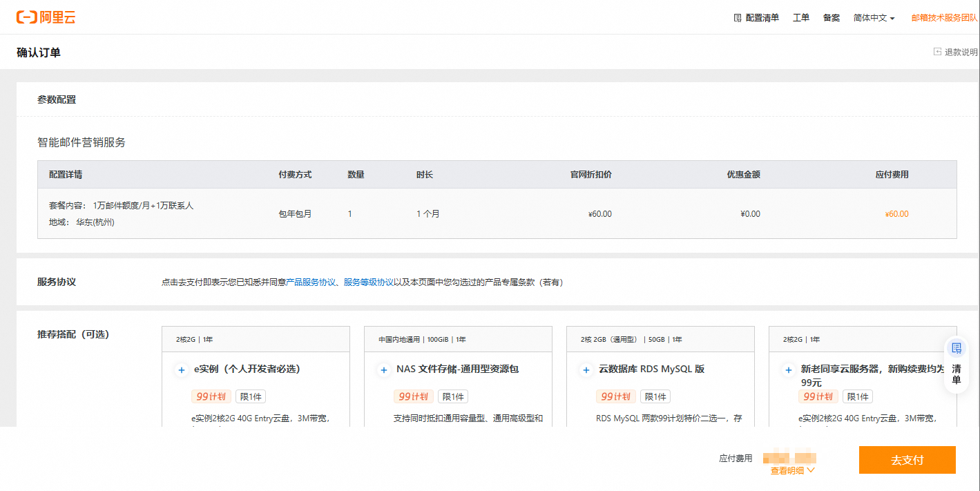980x491 pixels.
Task: Click the Alibaba Cloud logo
Action: 46,17
